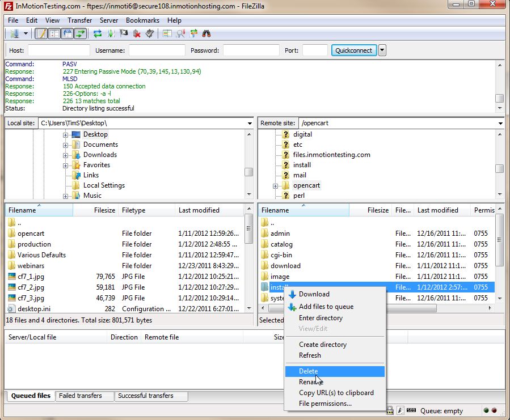Image resolution: width=510 pixels, height=420 pixels.
Task: Toggle the transfer queue display button
Action: [81, 33]
